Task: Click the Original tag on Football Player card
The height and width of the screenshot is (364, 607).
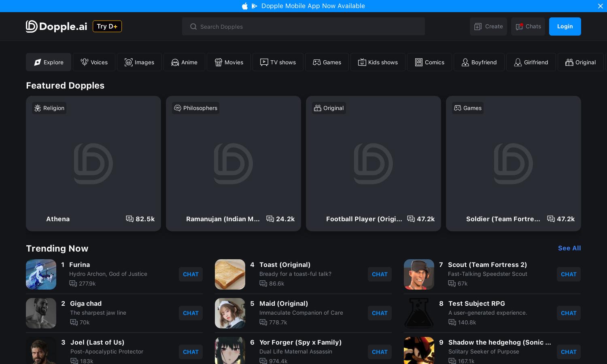Action: (329, 108)
